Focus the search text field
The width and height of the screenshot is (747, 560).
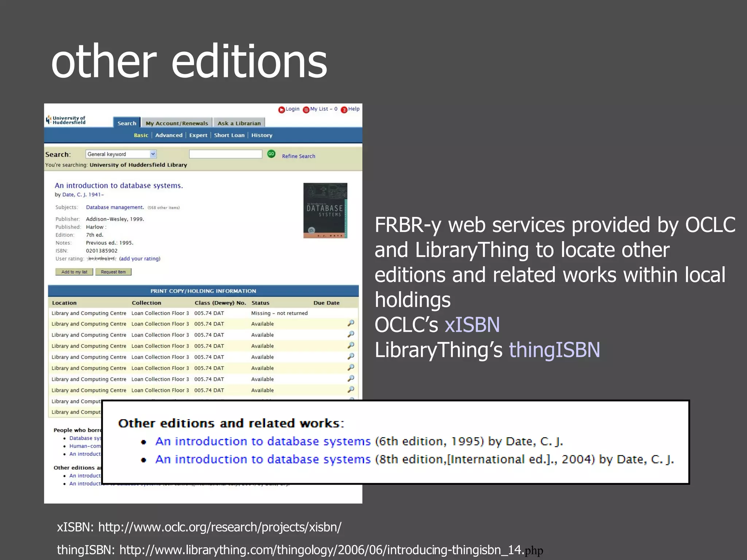(225, 154)
